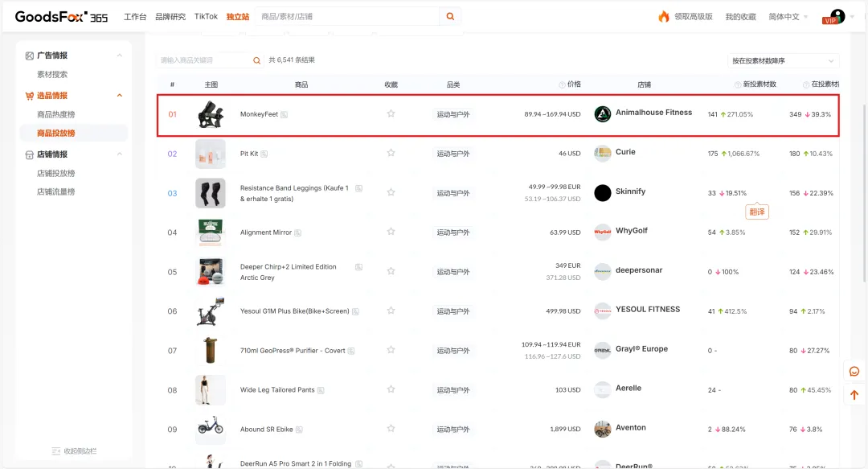Click 领取高级版 link
The height and width of the screenshot is (469, 868).
(x=694, y=17)
